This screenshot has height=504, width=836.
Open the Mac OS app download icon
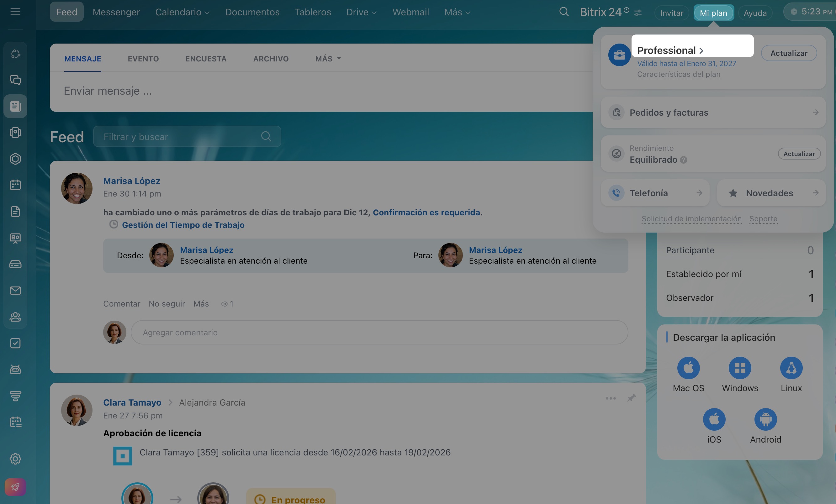[x=688, y=368]
